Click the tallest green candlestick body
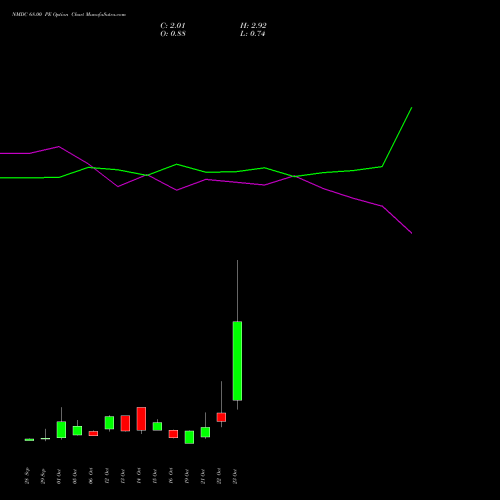 click(237, 361)
